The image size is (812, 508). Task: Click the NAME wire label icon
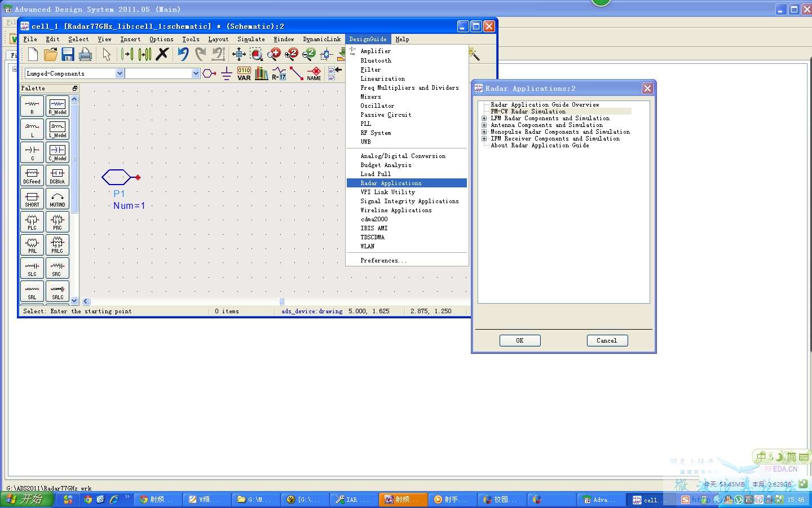314,73
